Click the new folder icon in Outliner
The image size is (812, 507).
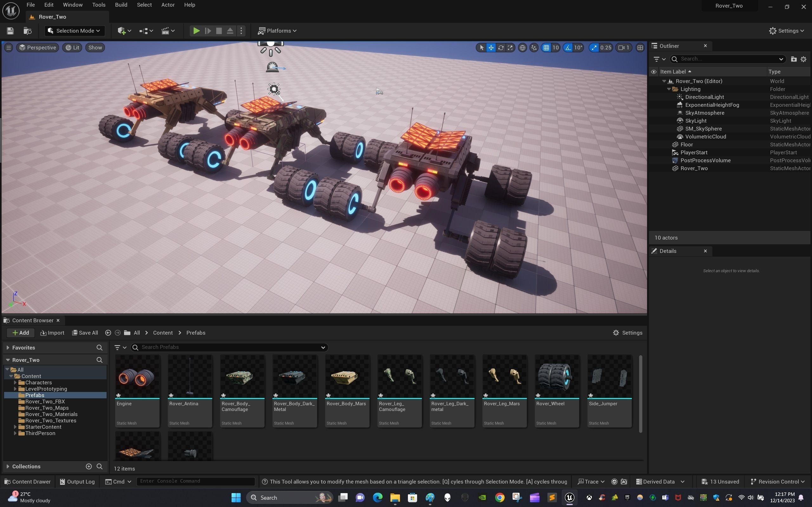(x=794, y=59)
